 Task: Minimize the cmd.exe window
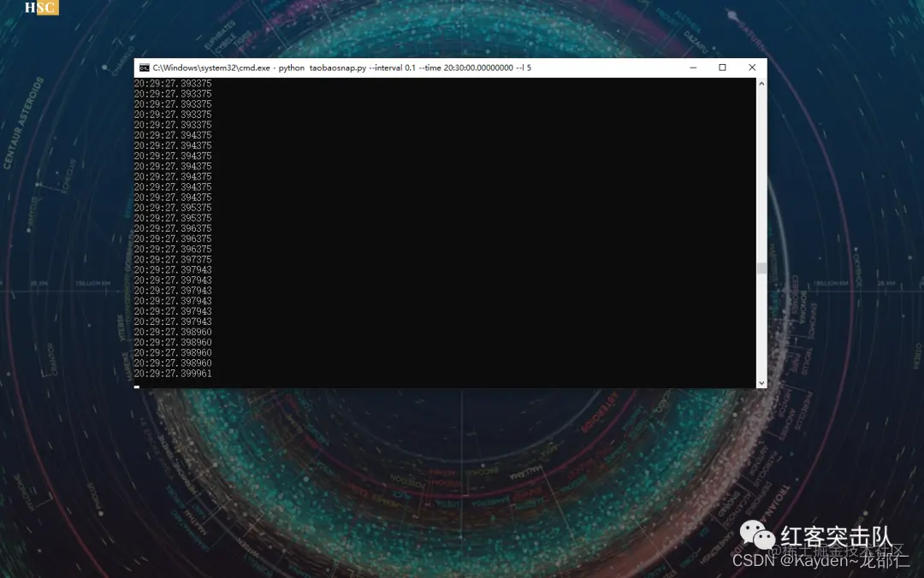point(693,68)
